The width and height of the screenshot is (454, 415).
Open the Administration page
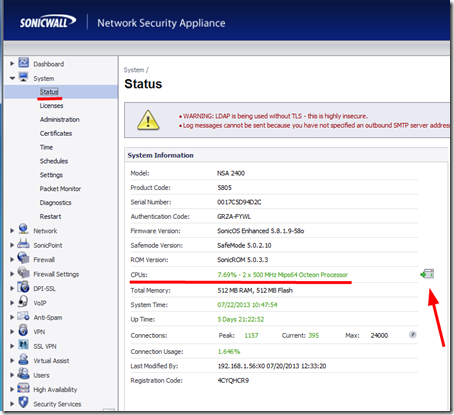point(60,119)
